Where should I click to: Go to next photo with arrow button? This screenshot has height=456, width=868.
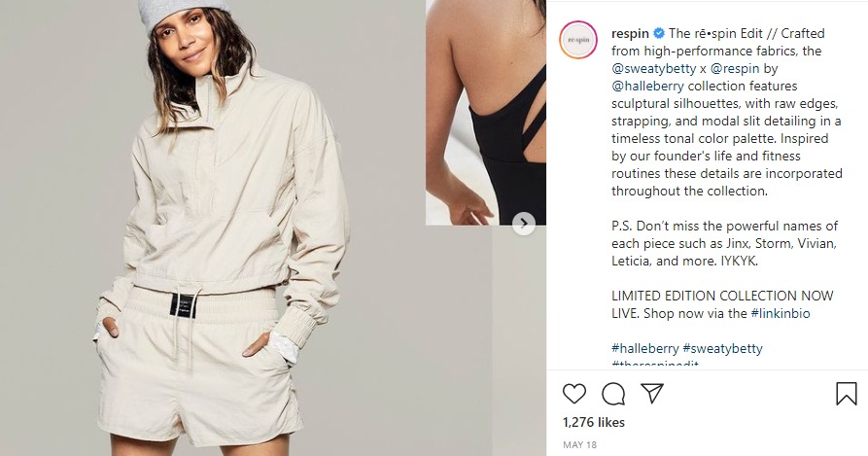524,225
